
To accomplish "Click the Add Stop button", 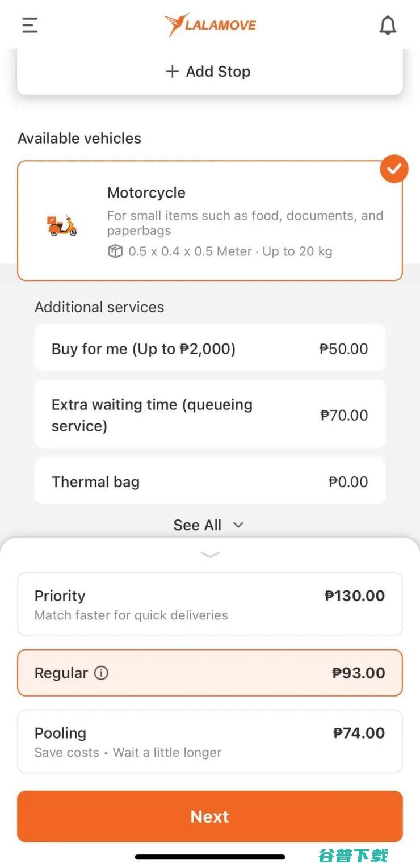I will [210, 72].
